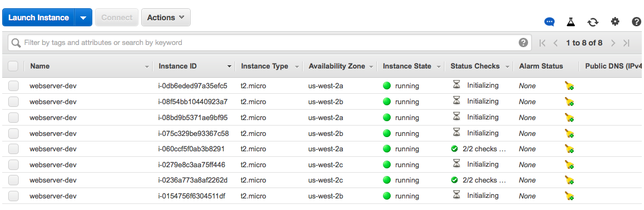Expand the Launch Instance dropdown arrow
The height and width of the screenshot is (210, 644).
tap(84, 18)
